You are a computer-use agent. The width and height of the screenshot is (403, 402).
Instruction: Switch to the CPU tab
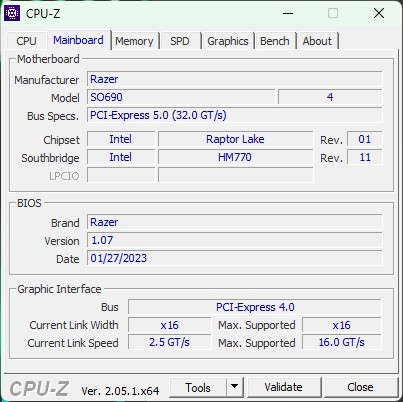26,41
